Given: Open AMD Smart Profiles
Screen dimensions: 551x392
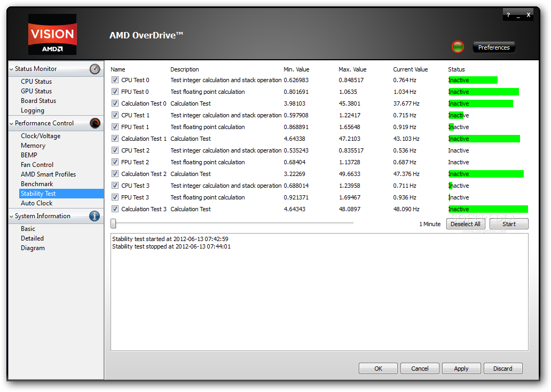Looking at the screenshot, I should click(48, 174).
